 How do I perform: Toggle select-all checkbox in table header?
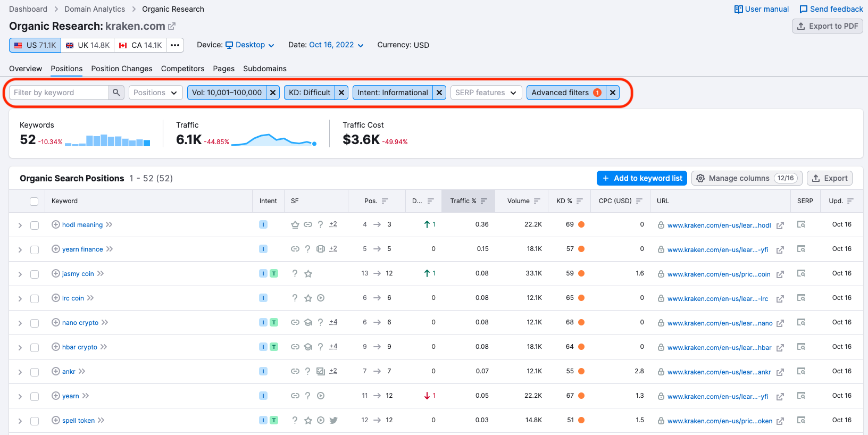[34, 201]
